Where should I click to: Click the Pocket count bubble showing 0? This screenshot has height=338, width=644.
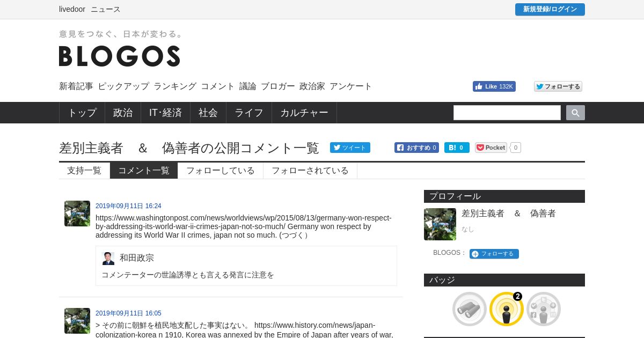click(x=515, y=148)
